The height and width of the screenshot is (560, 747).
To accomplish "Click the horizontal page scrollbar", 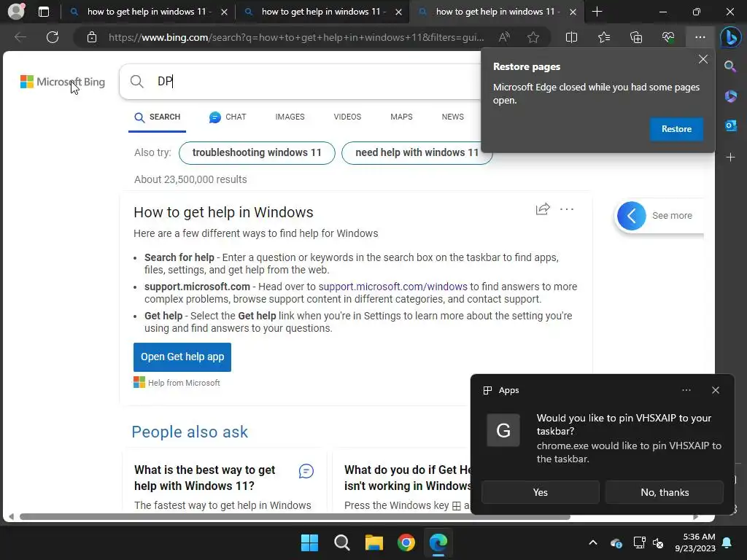I will pos(295,517).
